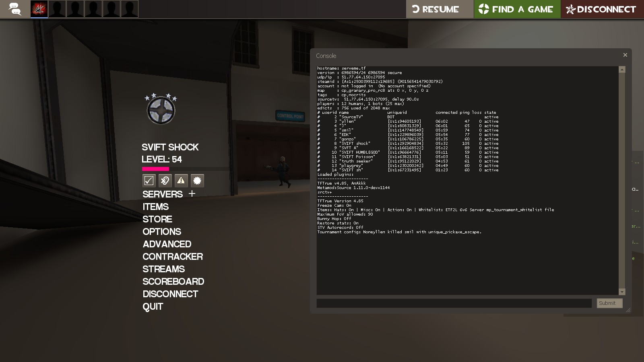Click the 'STV Autorecord: Off' line
The width and height of the screenshot is (644, 362).
pyautogui.click(x=340, y=228)
